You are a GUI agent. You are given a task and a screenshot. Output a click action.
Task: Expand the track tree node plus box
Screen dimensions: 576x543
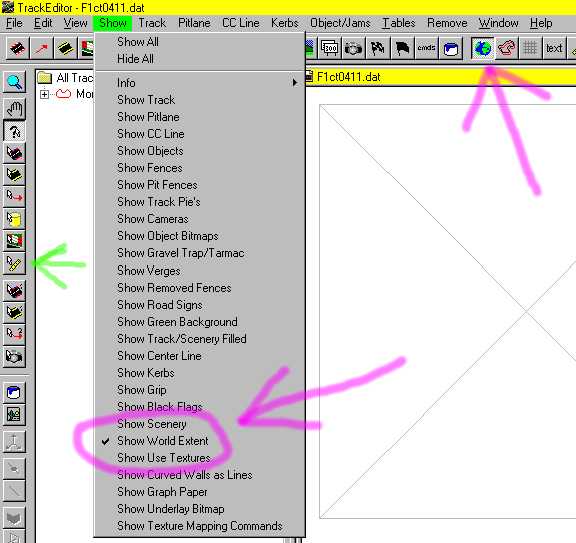pyautogui.click(x=44, y=94)
